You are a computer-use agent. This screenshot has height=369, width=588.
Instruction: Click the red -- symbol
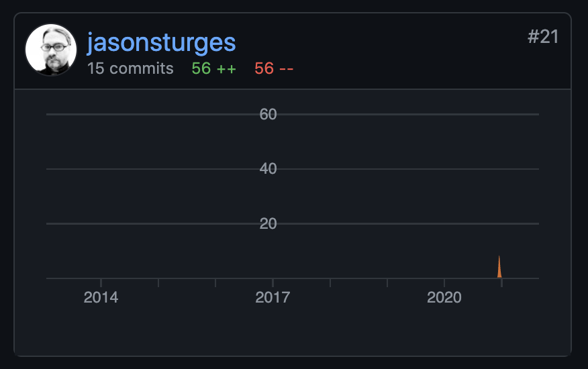click(x=287, y=69)
